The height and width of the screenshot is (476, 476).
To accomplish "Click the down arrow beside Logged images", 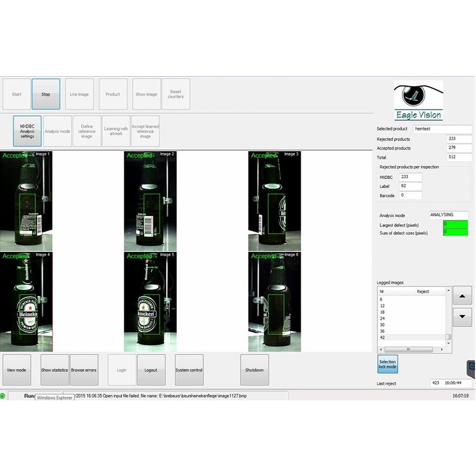I will pyautogui.click(x=462, y=317).
